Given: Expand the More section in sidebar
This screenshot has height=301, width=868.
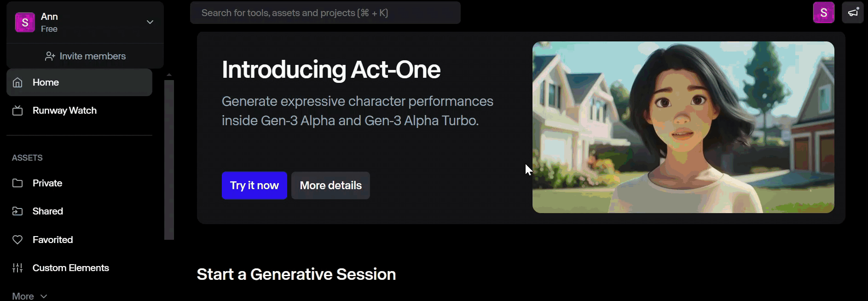Looking at the screenshot, I should point(29,296).
